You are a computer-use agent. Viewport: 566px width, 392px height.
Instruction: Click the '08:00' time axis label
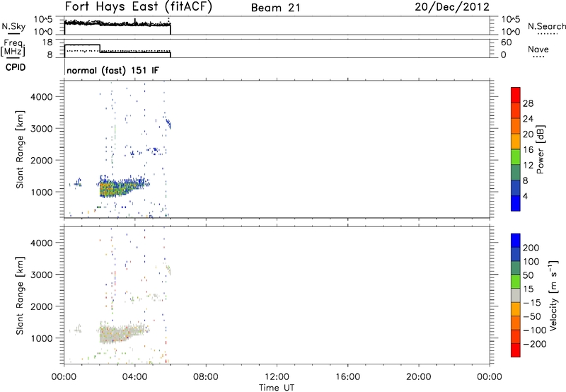(x=206, y=377)
